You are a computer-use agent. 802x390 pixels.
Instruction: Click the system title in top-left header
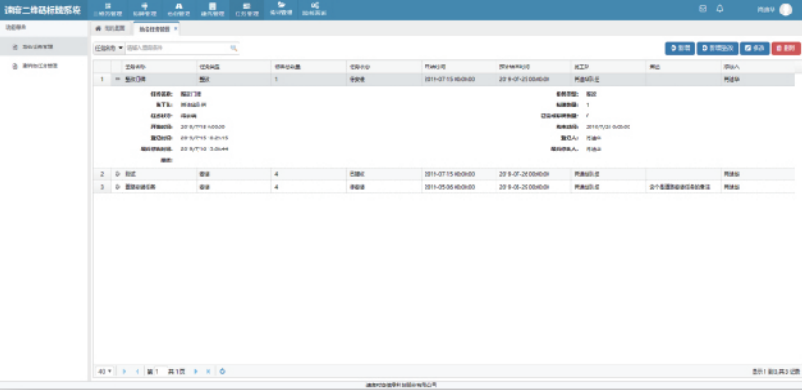click(42, 10)
